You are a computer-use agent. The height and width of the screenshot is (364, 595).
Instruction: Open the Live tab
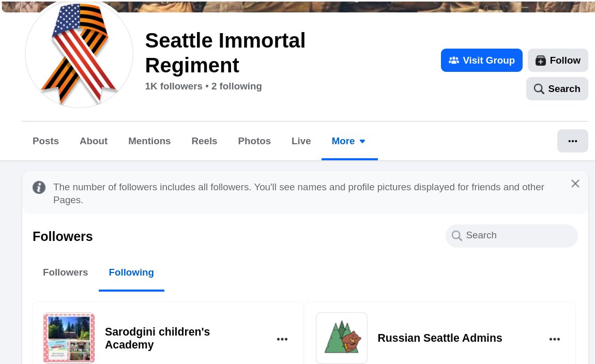click(x=301, y=141)
